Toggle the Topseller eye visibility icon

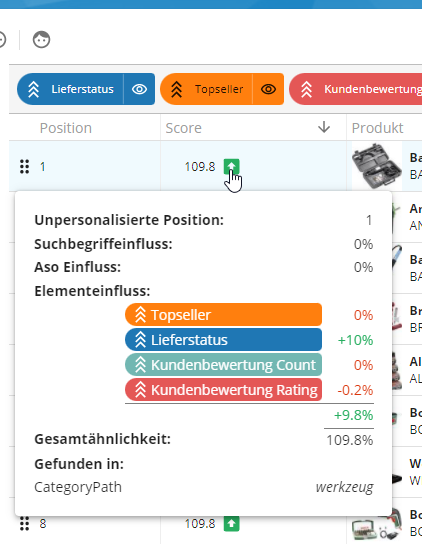pyautogui.click(x=269, y=89)
